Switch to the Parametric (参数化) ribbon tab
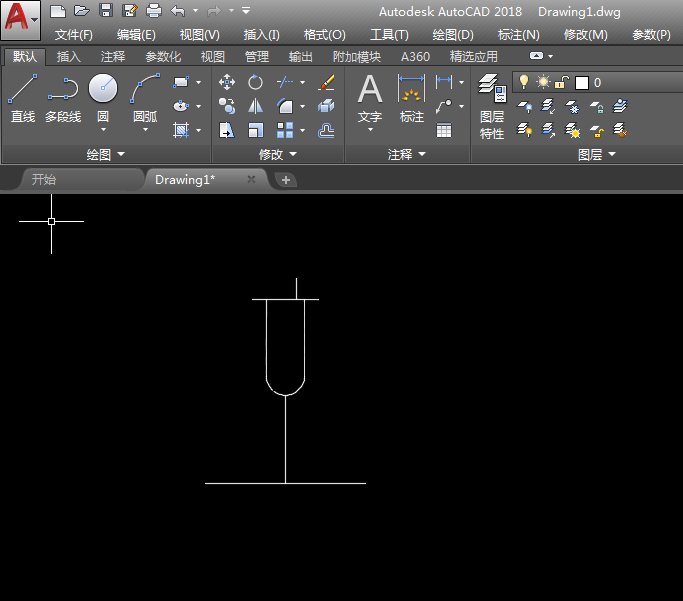 coord(163,57)
